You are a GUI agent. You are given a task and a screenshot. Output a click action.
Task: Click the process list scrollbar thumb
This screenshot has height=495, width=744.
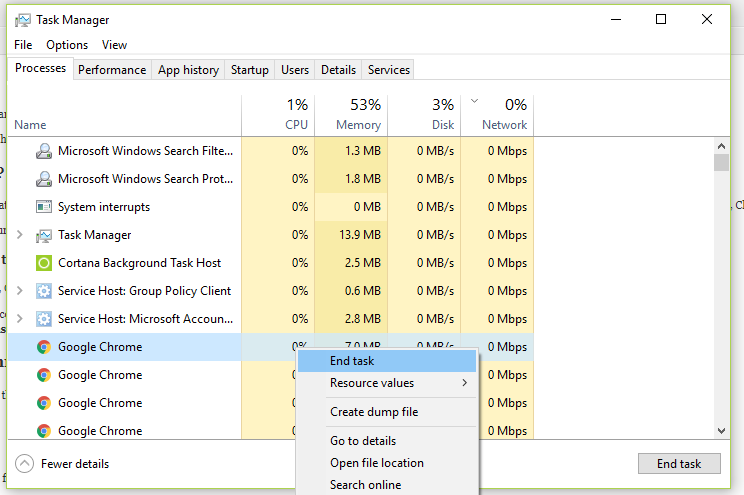721,162
